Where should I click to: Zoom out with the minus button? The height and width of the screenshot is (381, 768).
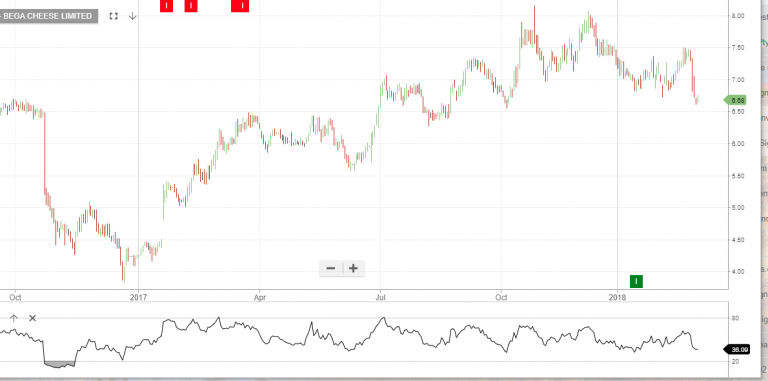(x=331, y=268)
